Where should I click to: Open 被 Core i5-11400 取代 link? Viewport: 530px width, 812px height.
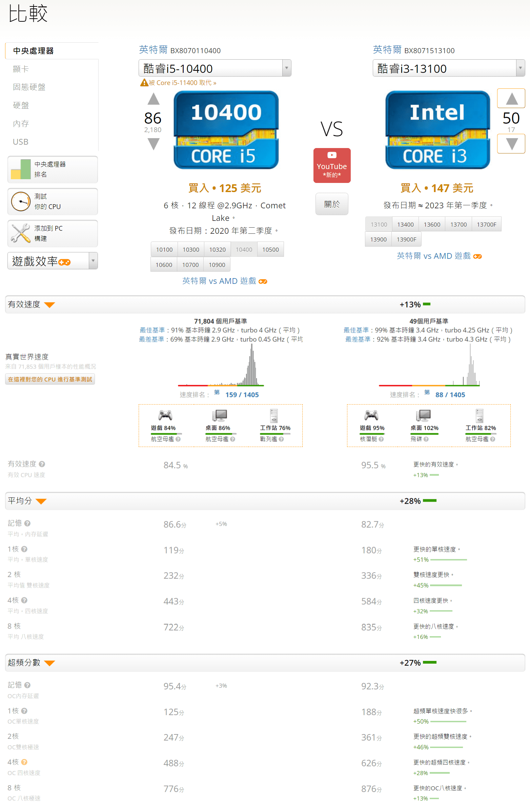[x=183, y=83]
